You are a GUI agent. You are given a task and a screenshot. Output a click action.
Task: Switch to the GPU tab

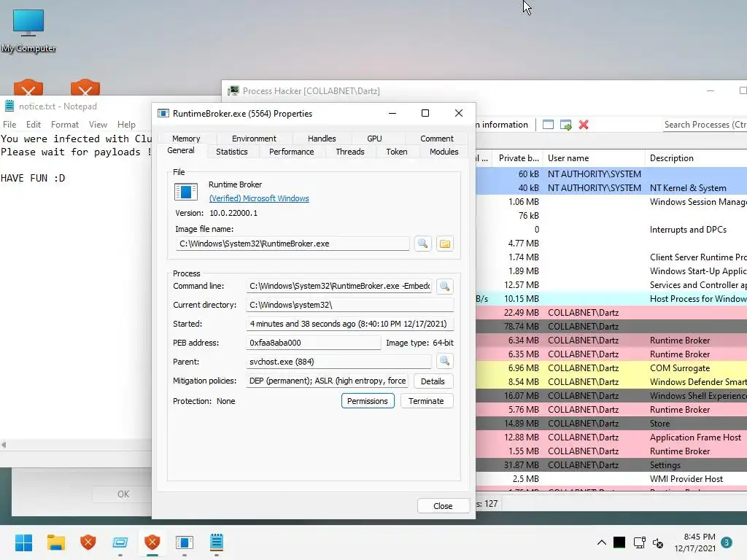click(374, 139)
